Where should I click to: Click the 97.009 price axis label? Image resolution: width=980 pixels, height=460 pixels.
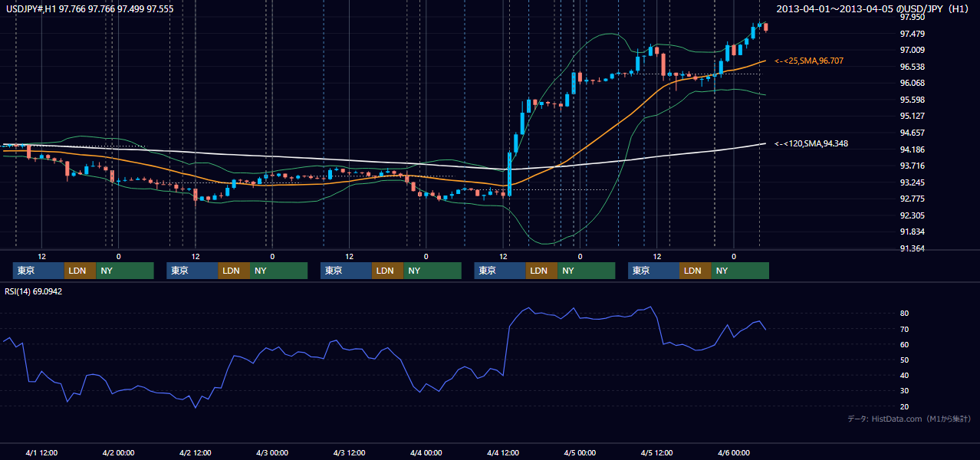[x=911, y=50]
